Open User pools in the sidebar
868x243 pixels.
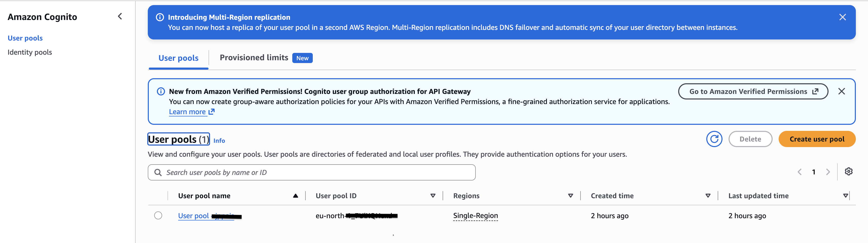pos(25,38)
